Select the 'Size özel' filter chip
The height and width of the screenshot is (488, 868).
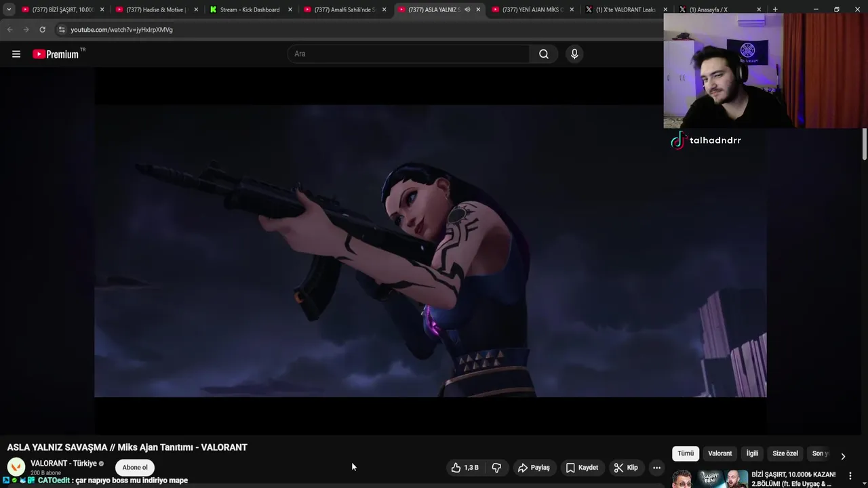785,453
